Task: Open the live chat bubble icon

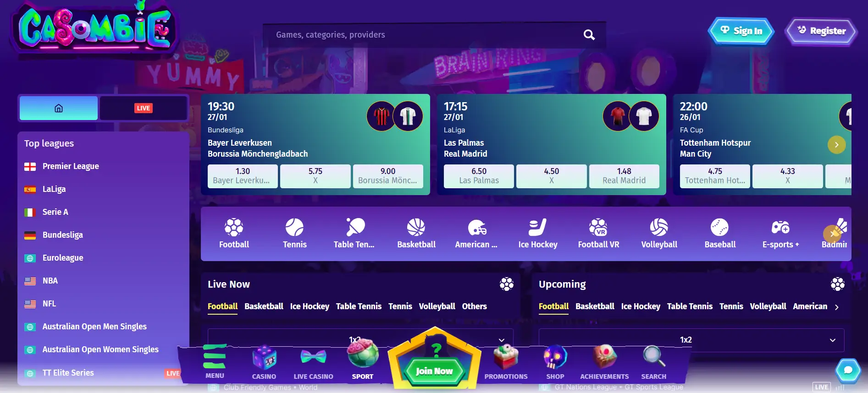Action: coord(848,370)
